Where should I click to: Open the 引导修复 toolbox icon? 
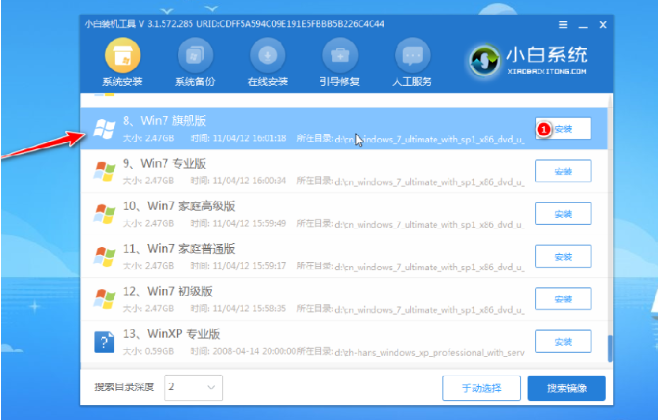pos(340,56)
